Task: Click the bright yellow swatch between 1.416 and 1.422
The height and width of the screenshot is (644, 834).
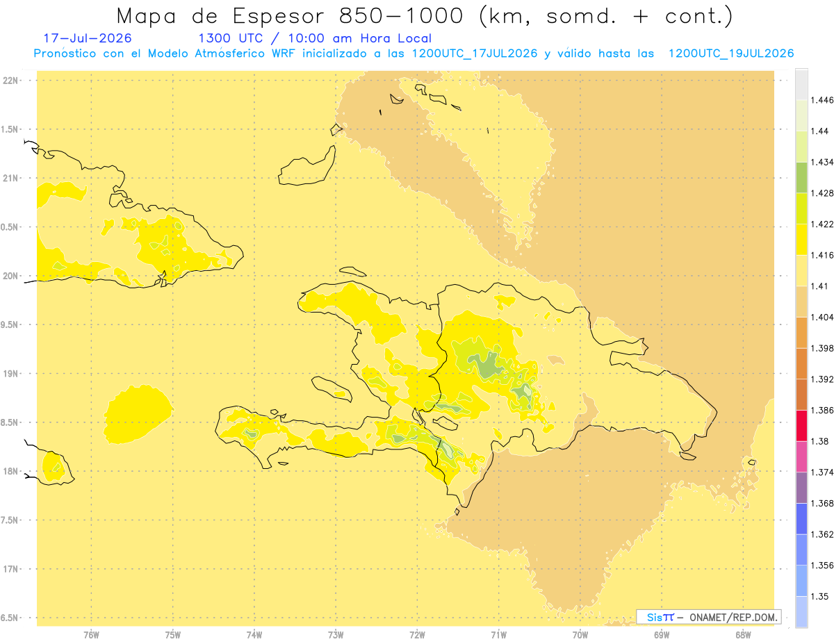Action: click(801, 239)
